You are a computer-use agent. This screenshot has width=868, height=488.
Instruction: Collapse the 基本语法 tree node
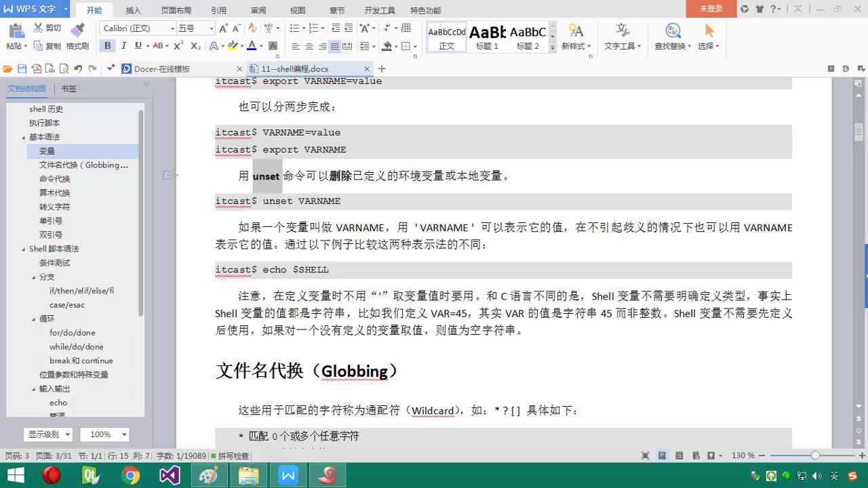click(x=23, y=137)
